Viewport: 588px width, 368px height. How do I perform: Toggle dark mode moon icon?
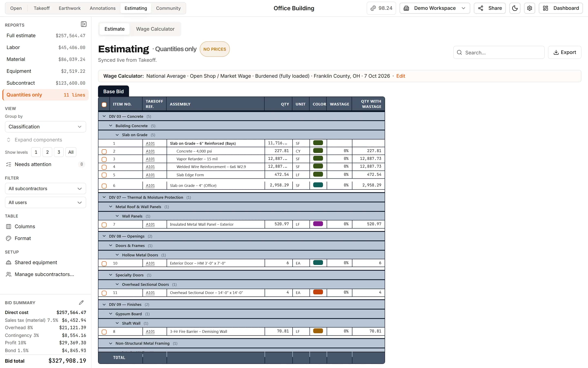tap(515, 8)
